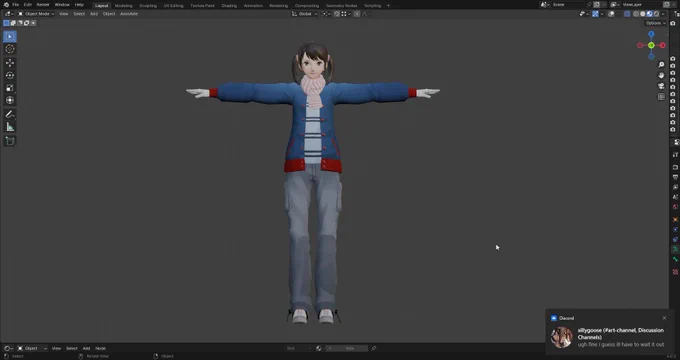Click the new scene button next to Scene
This screenshot has height=360, width=680.
pyautogui.click(x=597, y=4)
